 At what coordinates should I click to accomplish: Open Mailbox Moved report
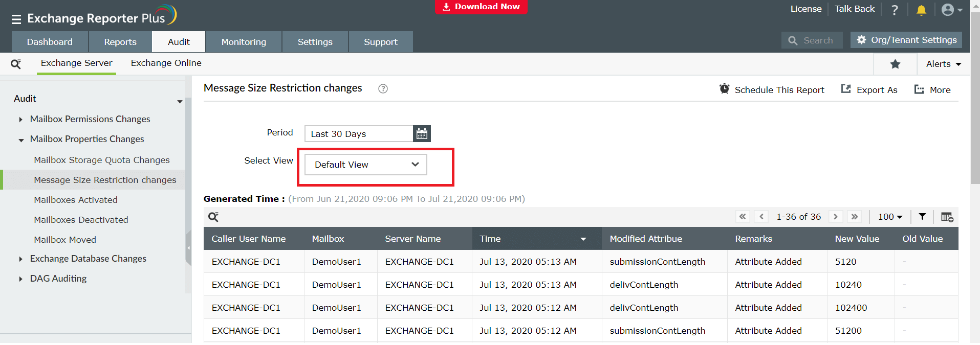65,240
